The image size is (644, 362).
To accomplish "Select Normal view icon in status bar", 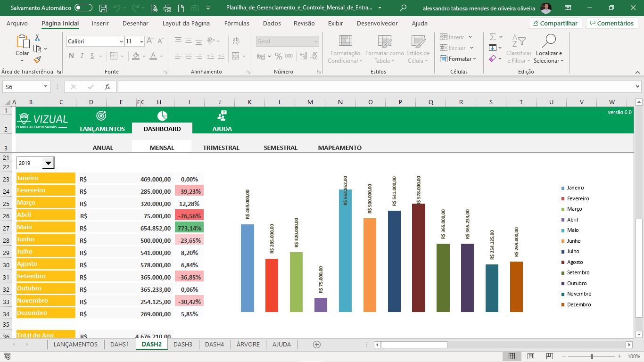I will click(x=512, y=356).
